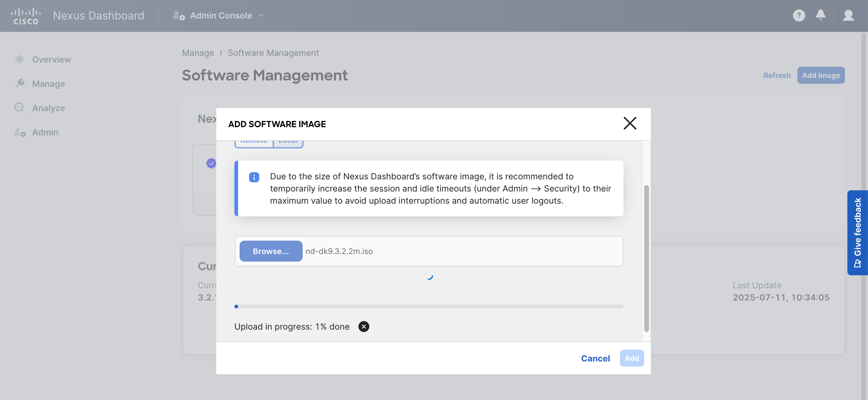Click the upload progress bar

click(429, 307)
